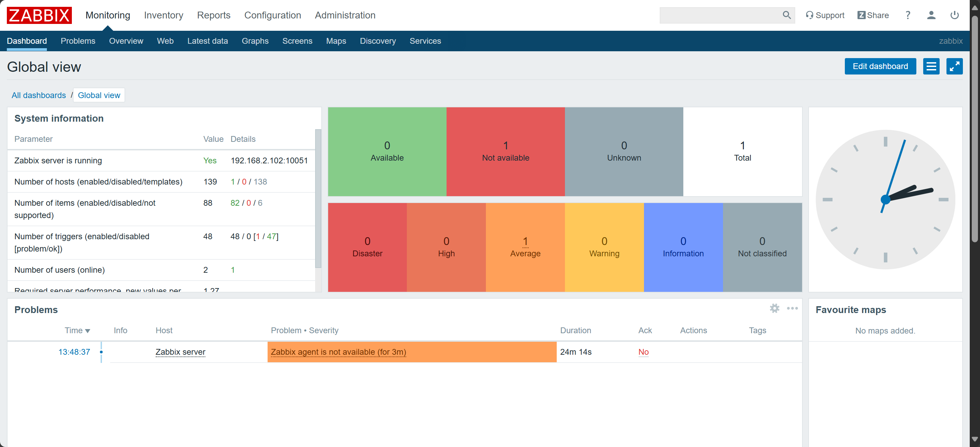980x447 pixels.
Task: Click the red No acknowledge link
Action: pos(643,352)
